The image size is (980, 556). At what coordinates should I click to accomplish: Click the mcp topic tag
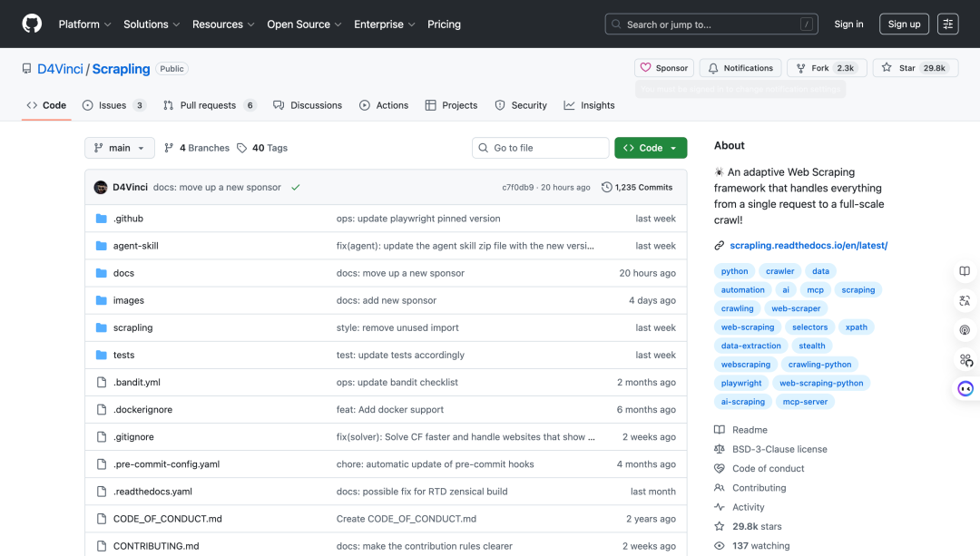click(815, 290)
